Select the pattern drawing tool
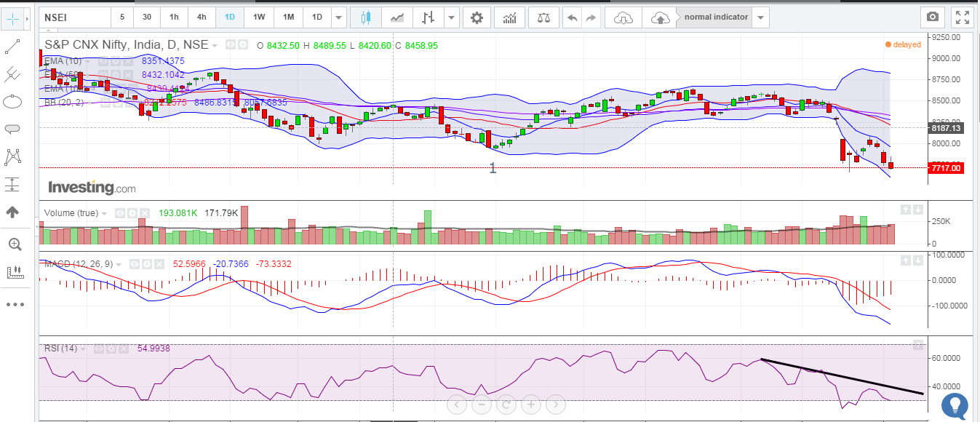Screen dimensions: 980x422 coord(12,156)
